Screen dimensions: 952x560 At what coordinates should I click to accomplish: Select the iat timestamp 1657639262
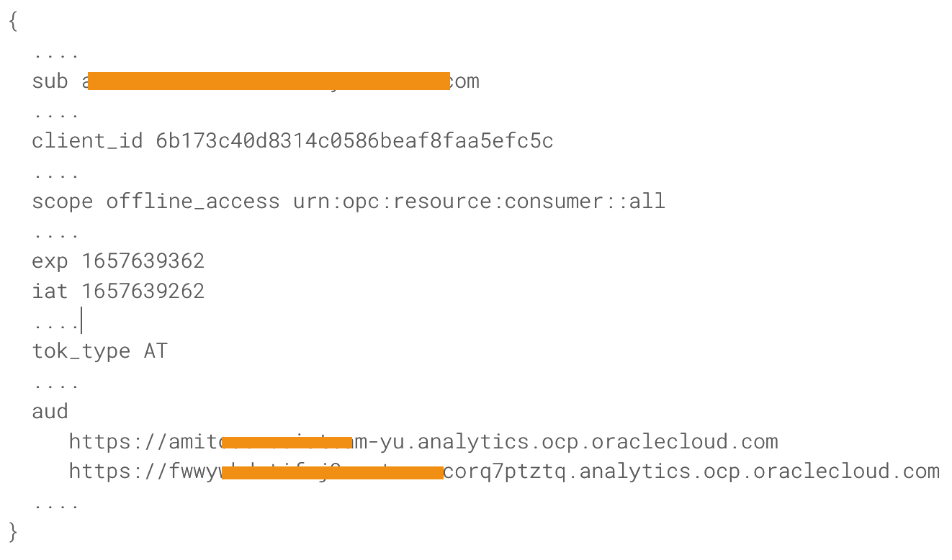pos(143,291)
